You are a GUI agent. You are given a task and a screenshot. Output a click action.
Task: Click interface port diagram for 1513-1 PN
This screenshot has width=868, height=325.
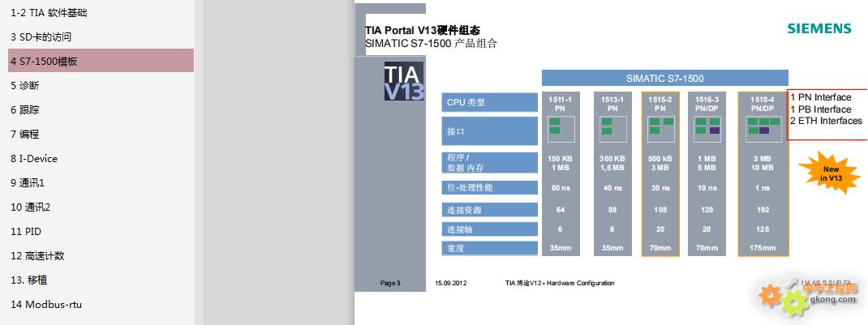click(612, 130)
